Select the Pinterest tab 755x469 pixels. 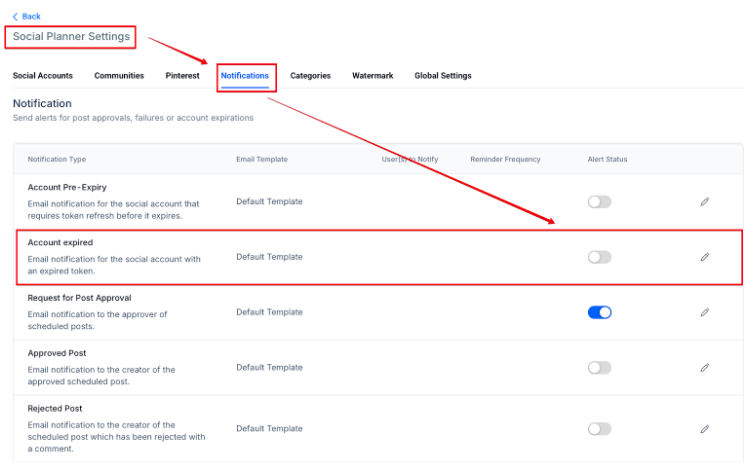[x=182, y=76]
